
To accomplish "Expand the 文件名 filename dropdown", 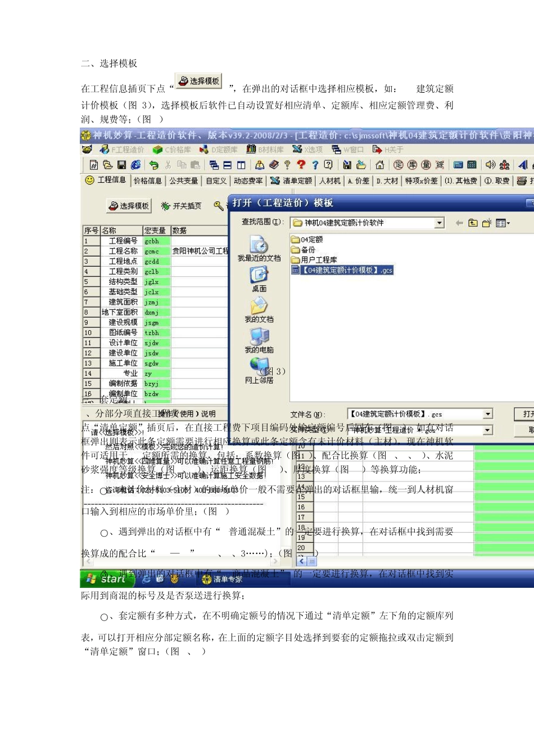I will [488, 414].
